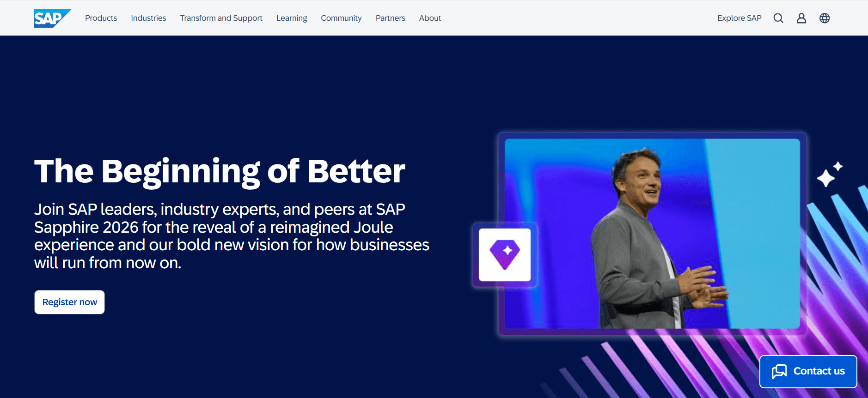Open the Community menu

341,18
